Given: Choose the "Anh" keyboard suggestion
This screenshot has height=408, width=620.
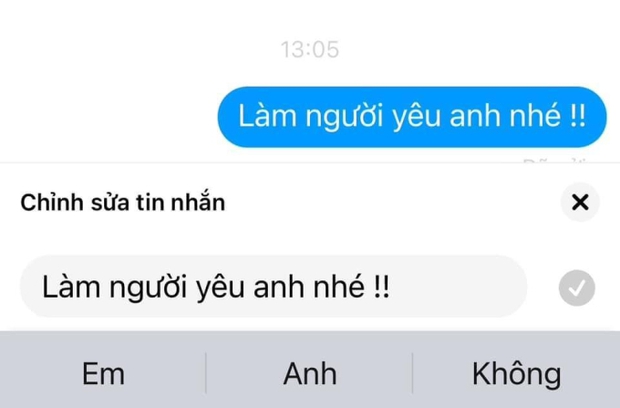Looking at the screenshot, I should pyautogui.click(x=310, y=374).
